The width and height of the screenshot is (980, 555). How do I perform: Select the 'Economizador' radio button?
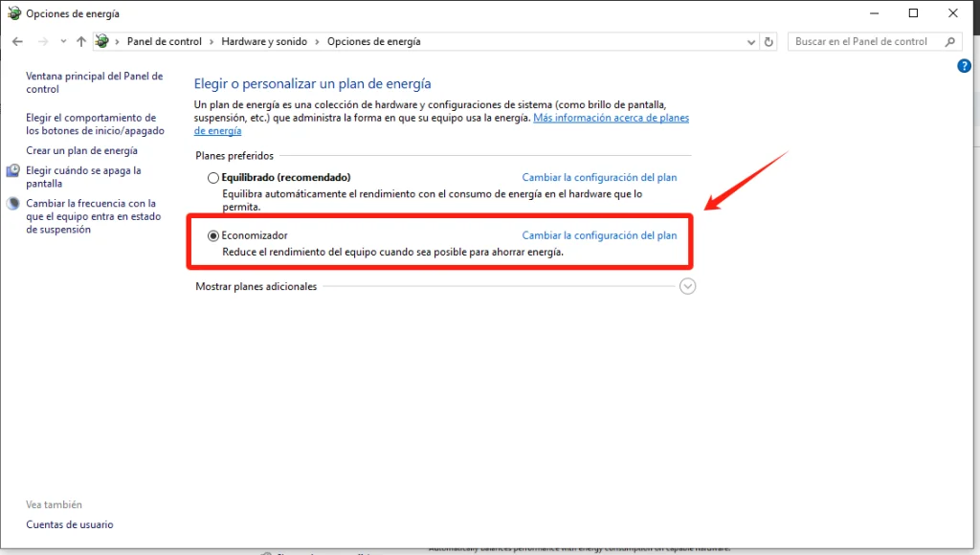click(x=213, y=235)
